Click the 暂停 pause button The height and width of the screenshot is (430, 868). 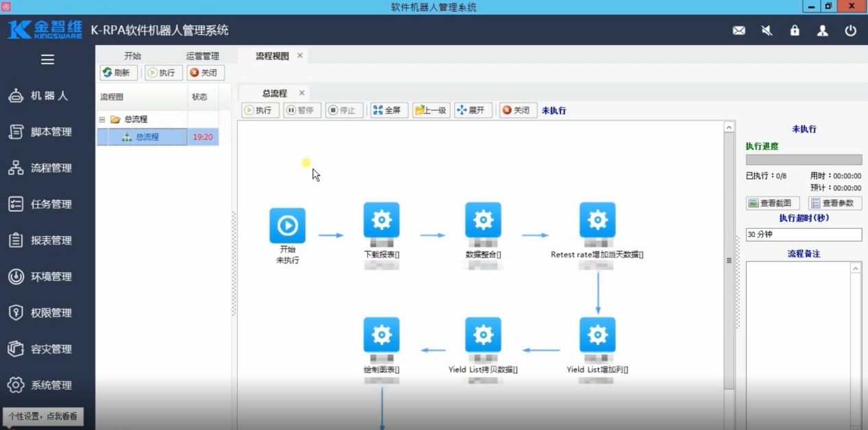pos(302,110)
